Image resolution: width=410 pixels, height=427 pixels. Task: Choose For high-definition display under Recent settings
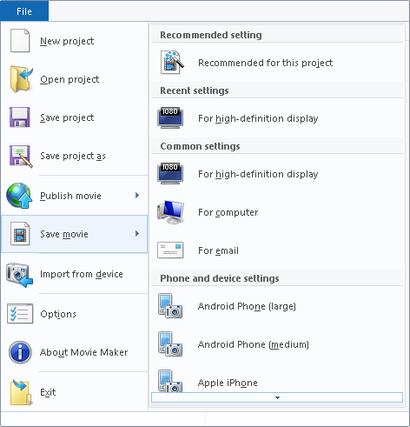(x=277, y=118)
